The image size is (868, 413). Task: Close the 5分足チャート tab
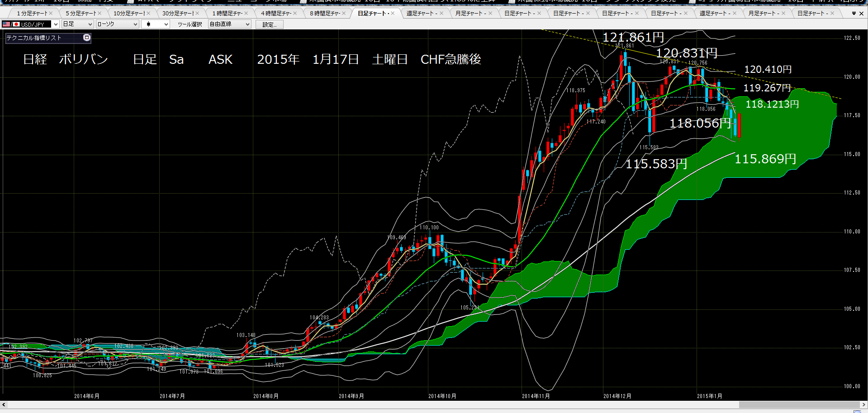(100, 14)
